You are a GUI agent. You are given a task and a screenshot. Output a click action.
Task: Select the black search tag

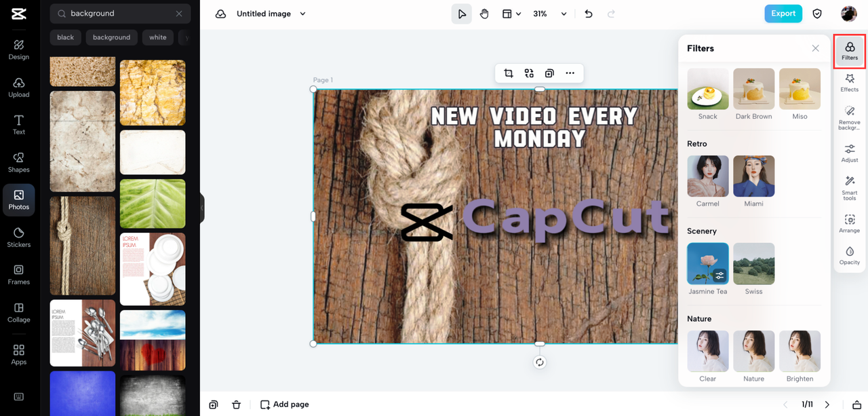coord(66,37)
